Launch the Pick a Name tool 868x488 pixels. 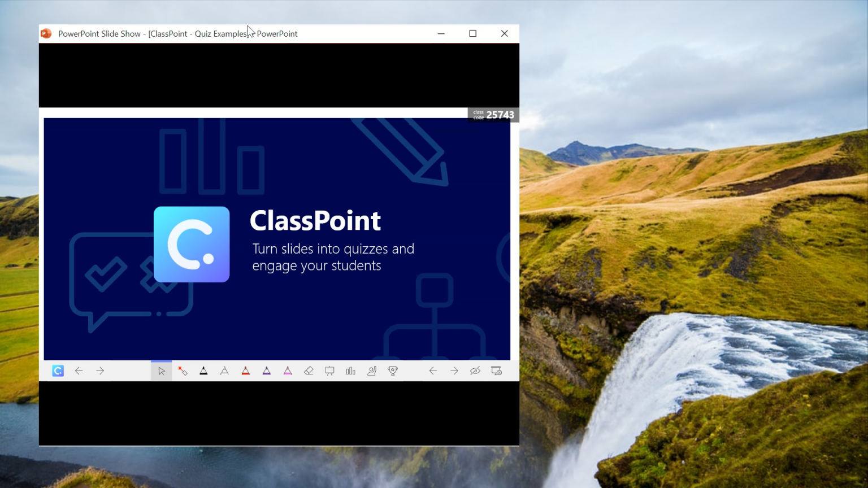pyautogui.click(x=371, y=371)
